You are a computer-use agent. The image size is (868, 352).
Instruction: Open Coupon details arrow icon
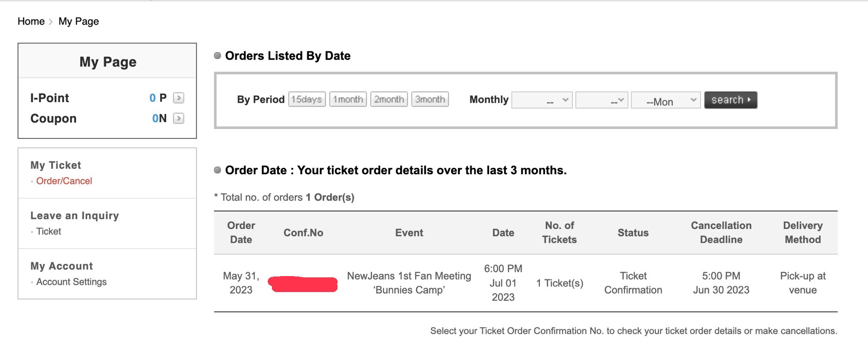(x=178, y=118)
